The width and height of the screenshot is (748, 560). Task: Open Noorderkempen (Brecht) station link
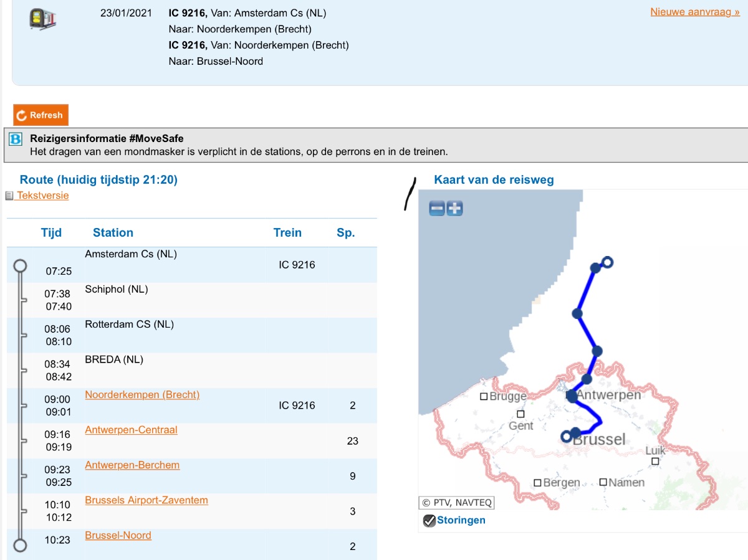tap(142, 395)
